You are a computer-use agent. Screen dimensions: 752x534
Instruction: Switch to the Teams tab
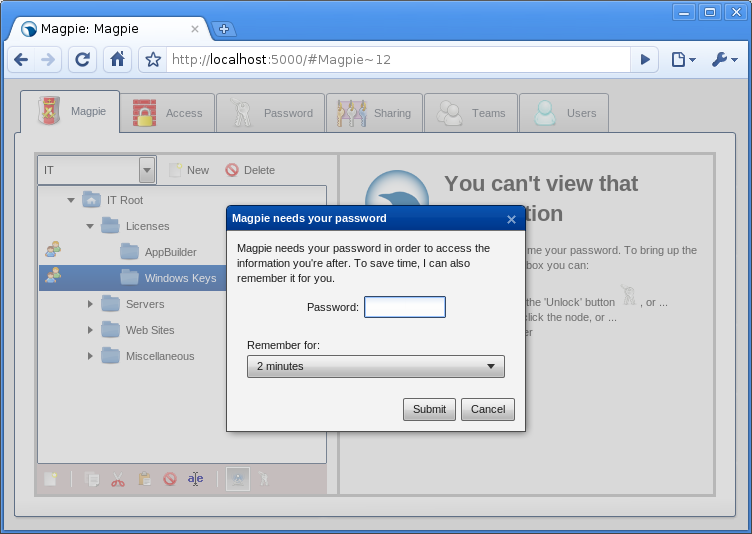tap(471, 113)
